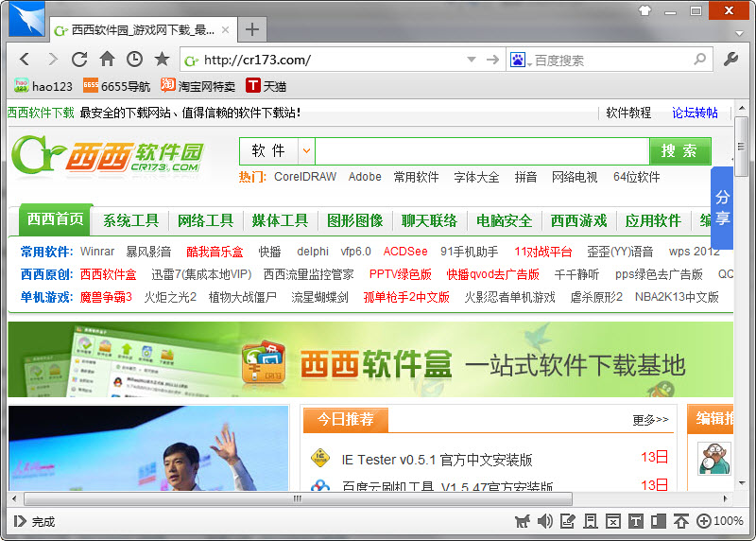Click the go arrow beside the address bar

tap(492, 60)
